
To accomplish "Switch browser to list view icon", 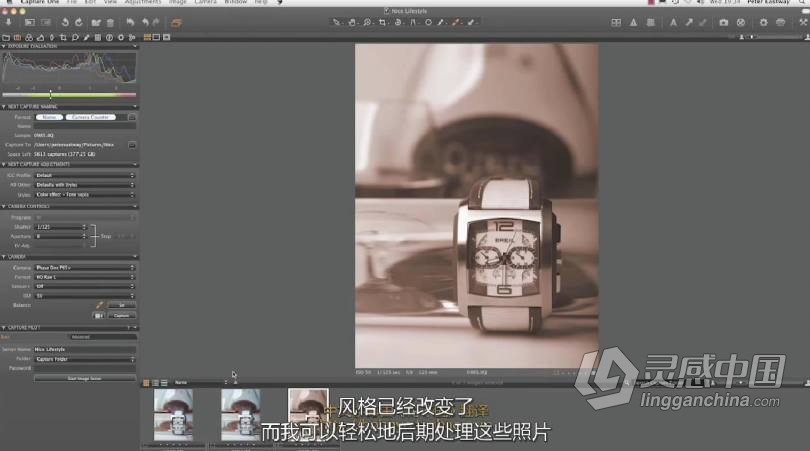I will tap(155, 383).
